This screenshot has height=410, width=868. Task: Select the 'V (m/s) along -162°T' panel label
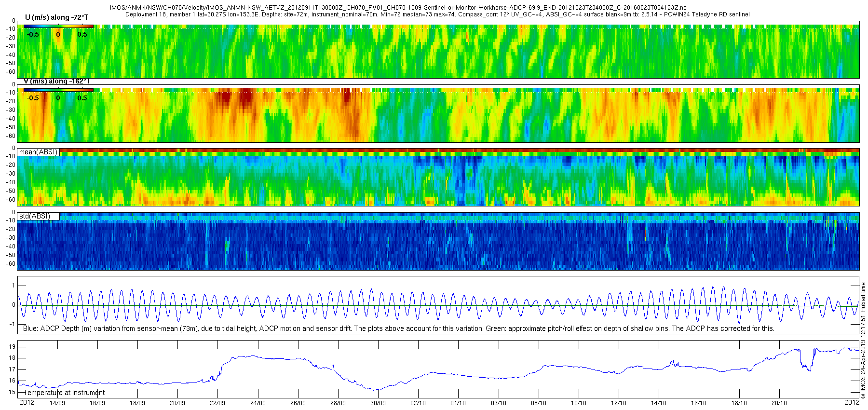56,81
